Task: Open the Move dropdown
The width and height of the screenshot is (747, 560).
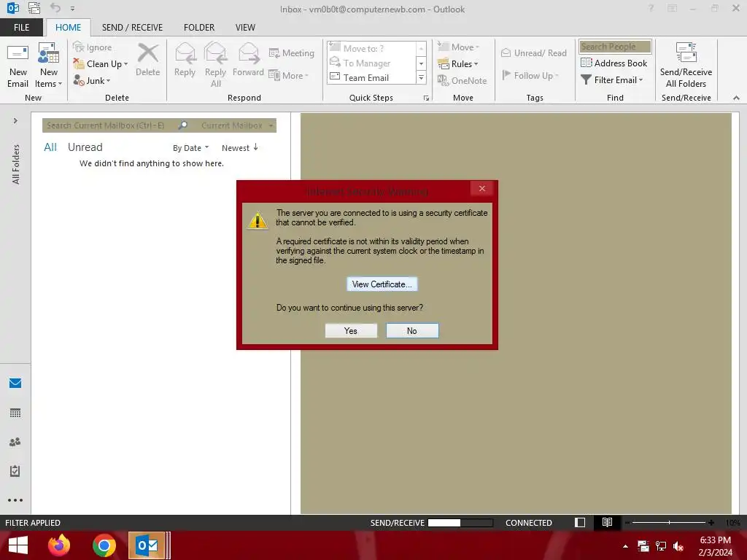Action: 458,47
